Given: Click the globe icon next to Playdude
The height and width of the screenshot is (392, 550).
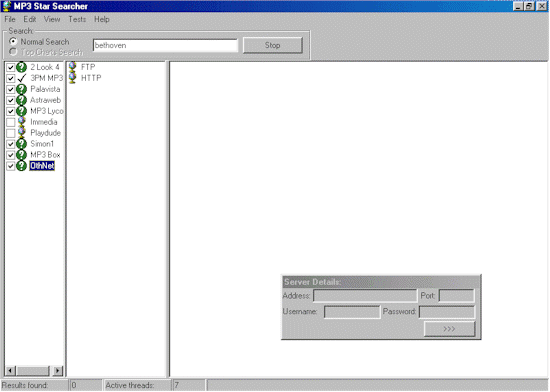Looking at the screenshot, I should click(x=21, y=133).
